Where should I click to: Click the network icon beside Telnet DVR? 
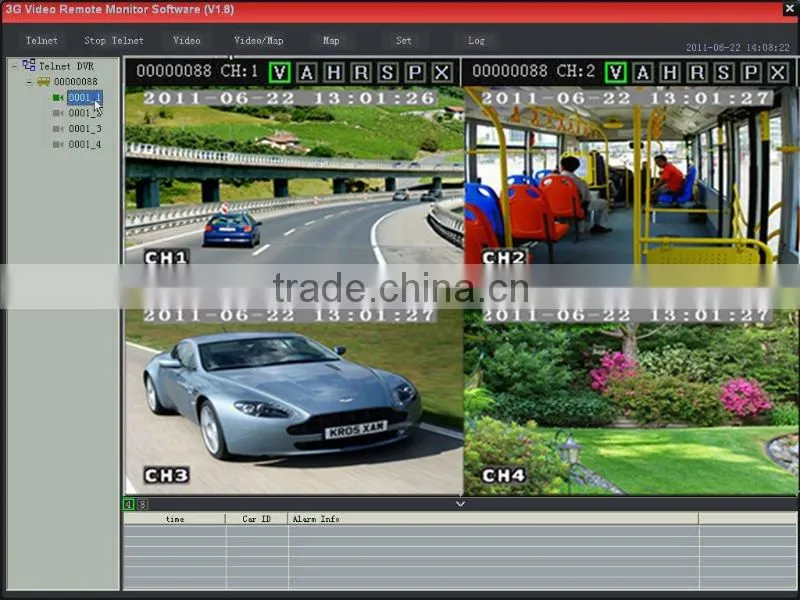point(29,65)
